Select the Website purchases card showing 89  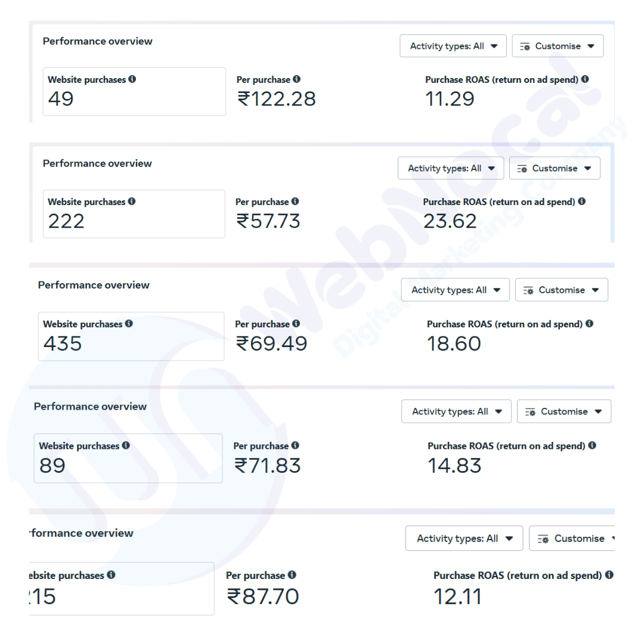tap(128, 458)
